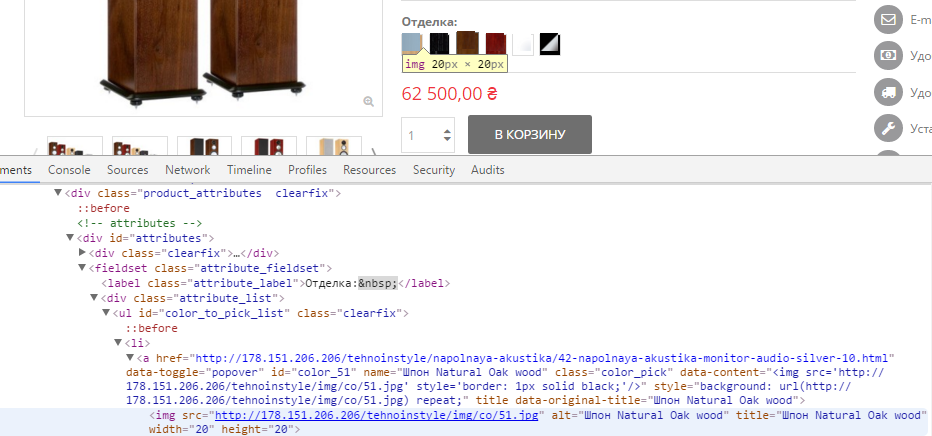
Task: Increase quantity with the up arrow
Action: 447,130
